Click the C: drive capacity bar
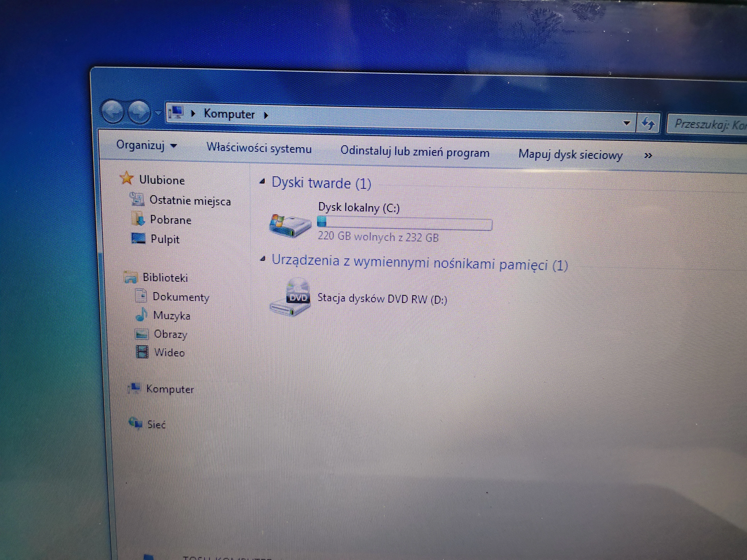 (405, 223)
